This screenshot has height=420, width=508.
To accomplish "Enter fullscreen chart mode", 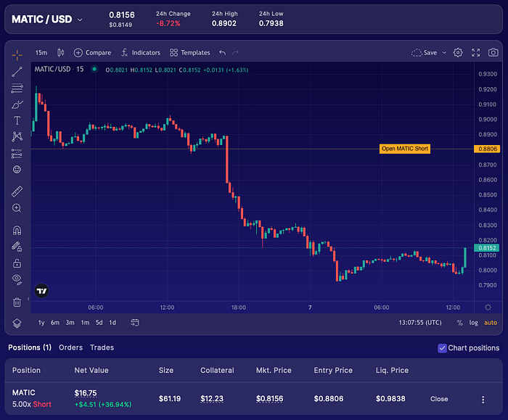I will [x=475, y=52].
